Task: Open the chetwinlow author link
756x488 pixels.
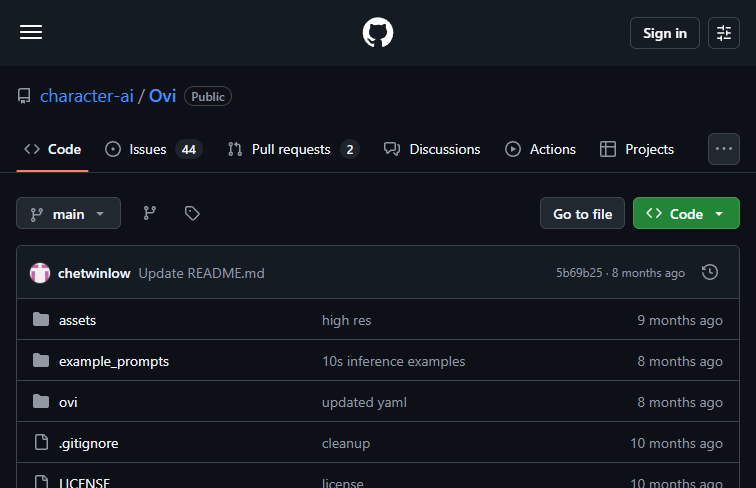Action: [94, 273]
